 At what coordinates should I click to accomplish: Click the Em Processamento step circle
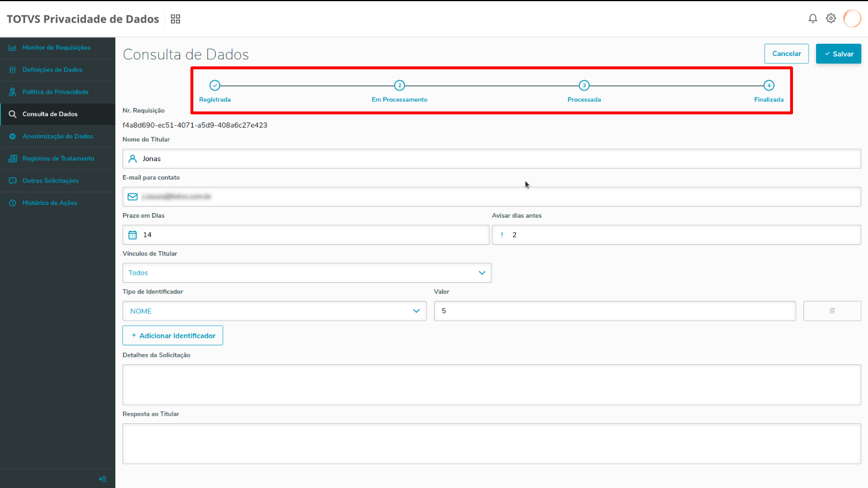coord(399,85)
